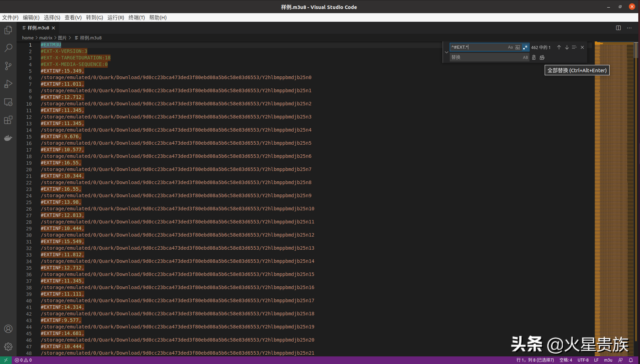Toggle Find in Selection

(x=574, y=47)
